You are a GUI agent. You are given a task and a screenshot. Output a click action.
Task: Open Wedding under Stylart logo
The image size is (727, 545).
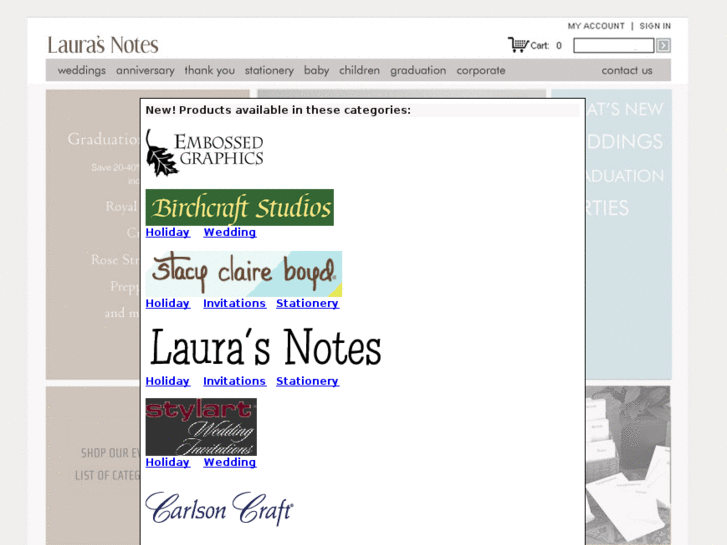230,462
